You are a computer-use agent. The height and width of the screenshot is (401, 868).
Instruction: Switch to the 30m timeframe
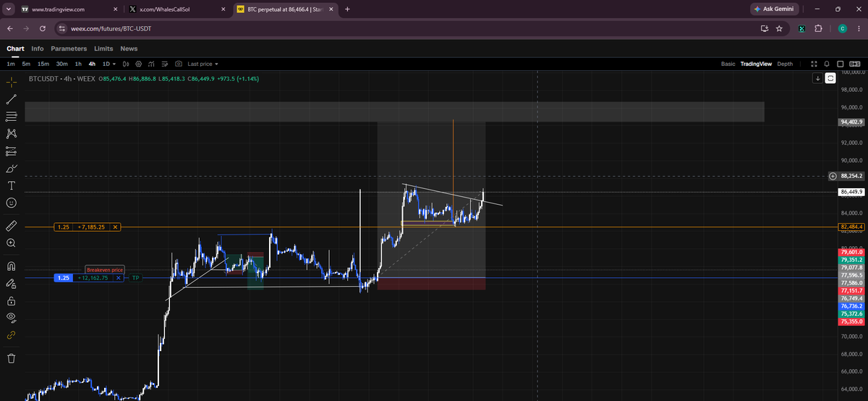coord(61,64)
